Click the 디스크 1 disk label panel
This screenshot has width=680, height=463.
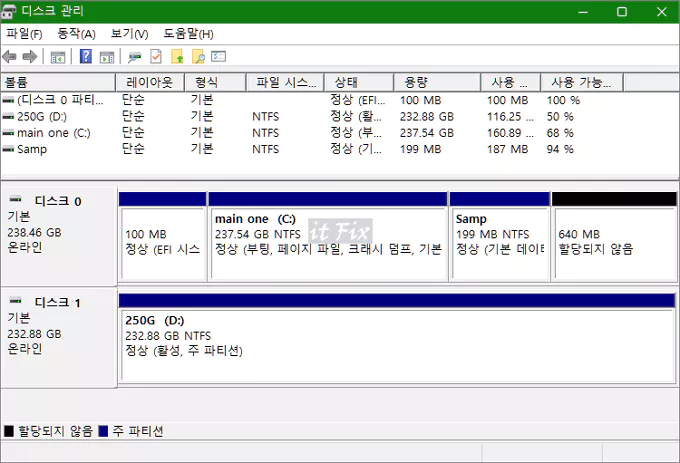click(59, 338)
